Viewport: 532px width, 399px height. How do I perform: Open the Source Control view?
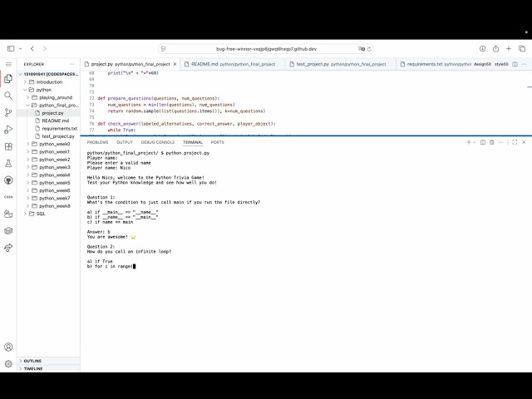tap(8, 112)
